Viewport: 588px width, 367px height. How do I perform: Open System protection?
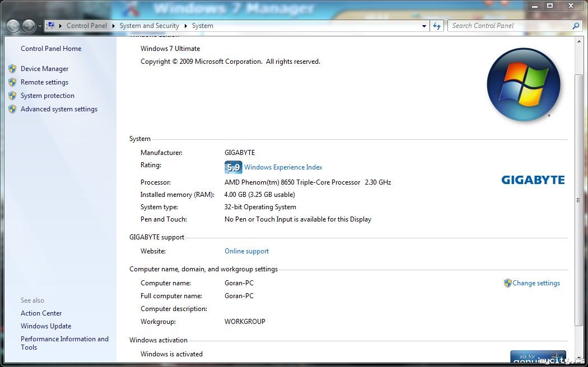point(48,96)
